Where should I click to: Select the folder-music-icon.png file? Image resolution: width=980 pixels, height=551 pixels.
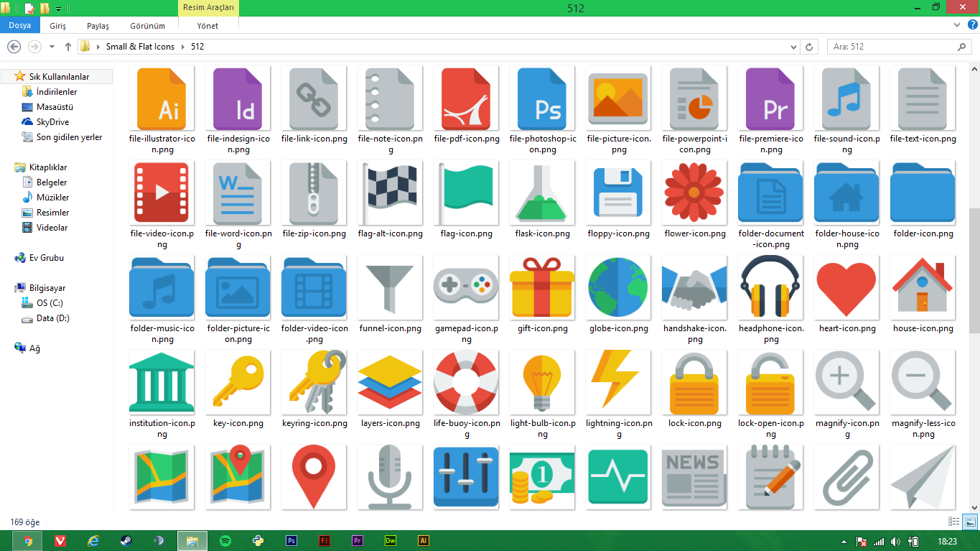point(162,288)
